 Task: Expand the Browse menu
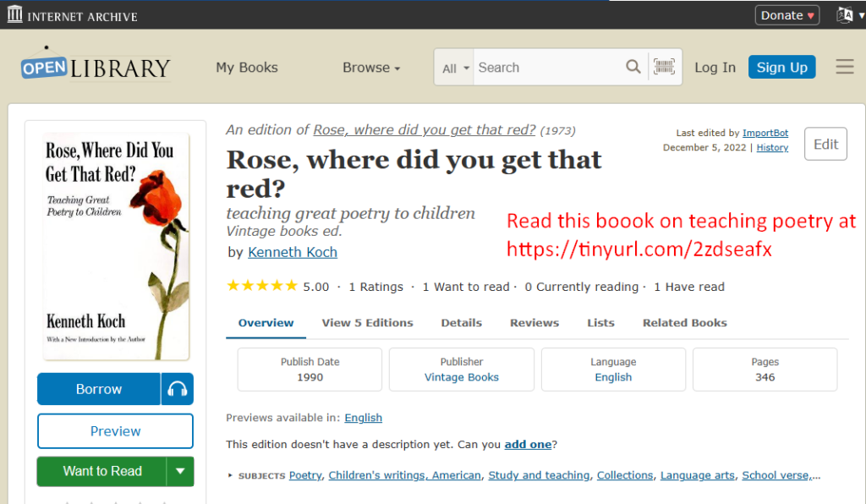pyautogui.click(x=371, y=68)
